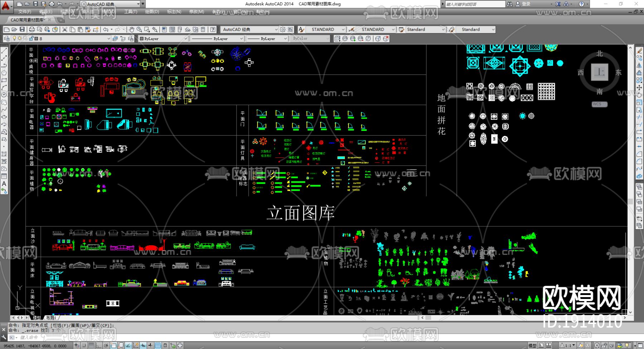
Task: Click the Cut (scissors) icon
Action: tap(65, 29)
